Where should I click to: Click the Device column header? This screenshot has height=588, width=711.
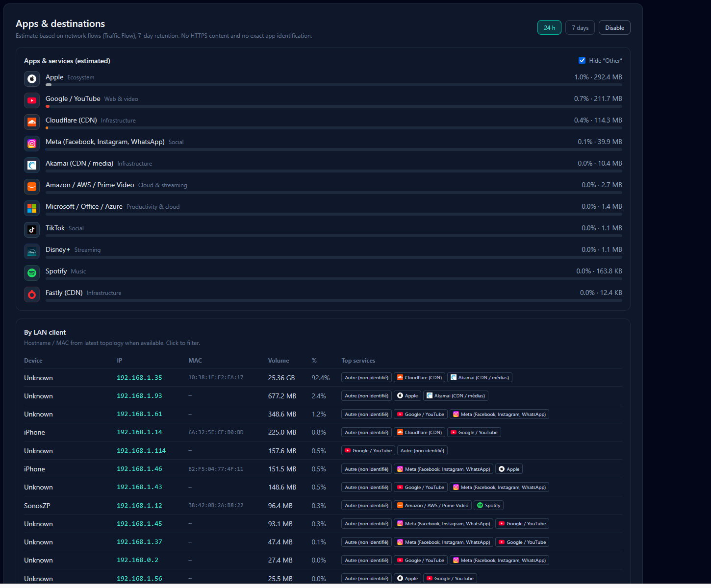click(33, 361)
